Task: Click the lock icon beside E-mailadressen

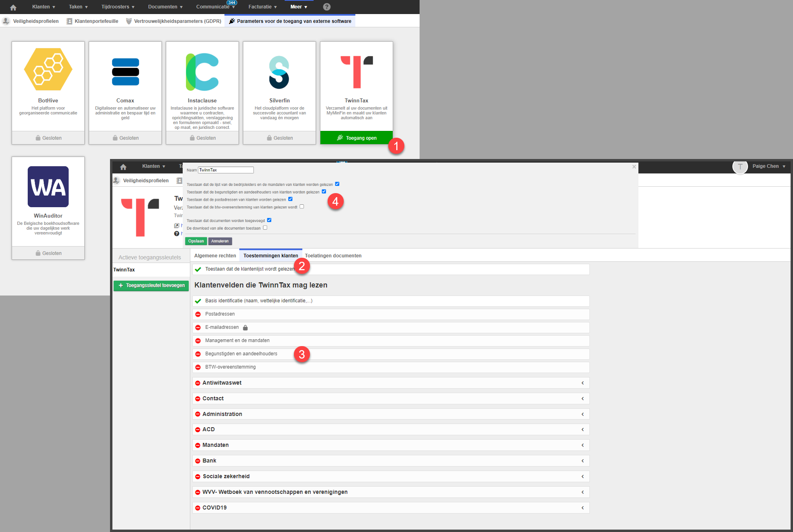Action: [245, 328]
